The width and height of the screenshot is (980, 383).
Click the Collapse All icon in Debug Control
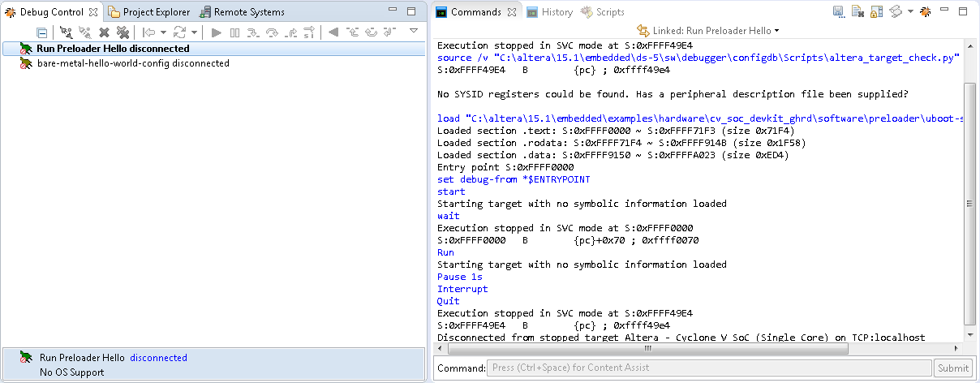tap(42, 32)
